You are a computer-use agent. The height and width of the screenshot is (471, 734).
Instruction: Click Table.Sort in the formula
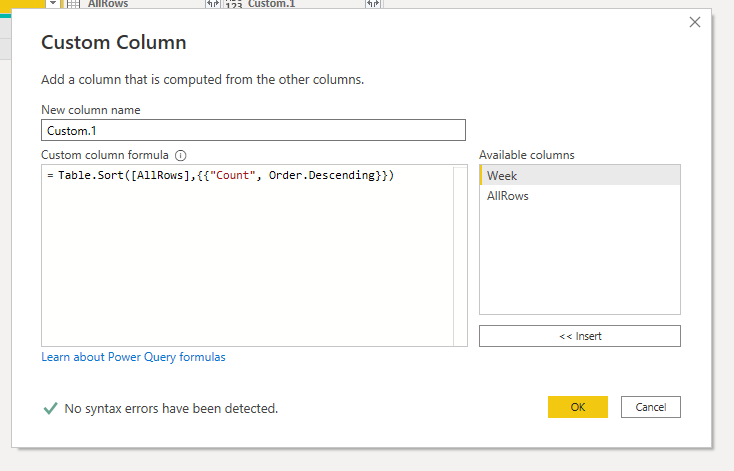tap(91, 175)
